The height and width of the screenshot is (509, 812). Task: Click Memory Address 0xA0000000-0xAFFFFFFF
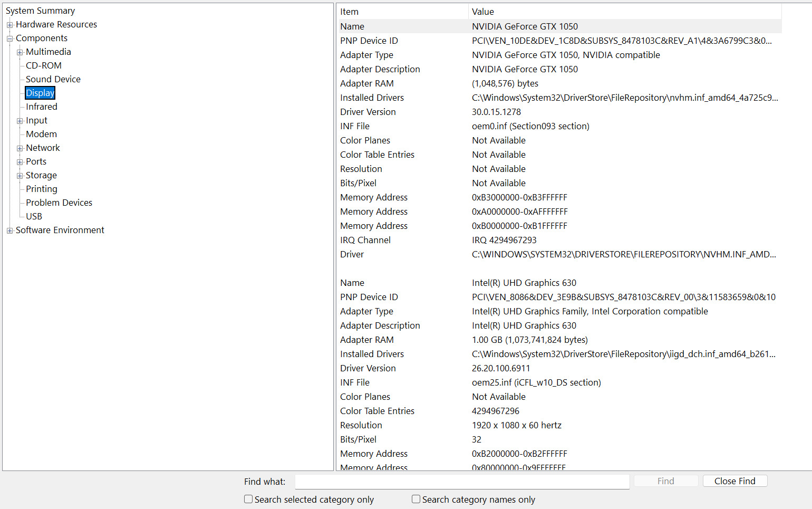pos(520,212)
